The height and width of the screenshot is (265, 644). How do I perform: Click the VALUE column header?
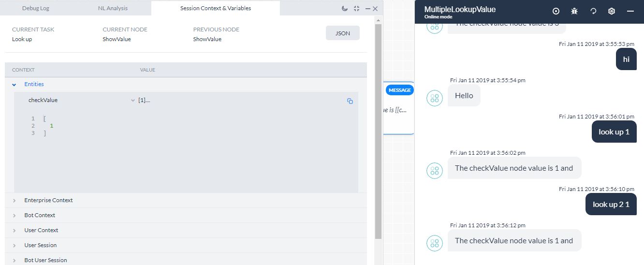[x=147, y=70]
